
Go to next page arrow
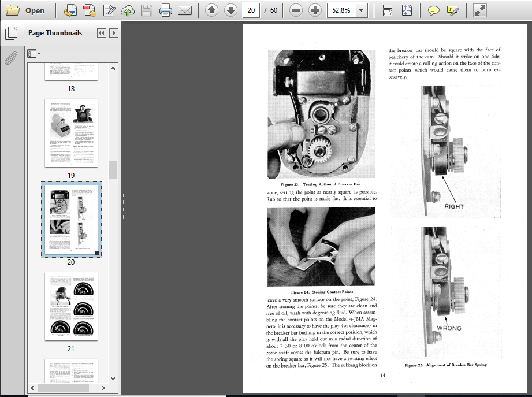(230, 10)
